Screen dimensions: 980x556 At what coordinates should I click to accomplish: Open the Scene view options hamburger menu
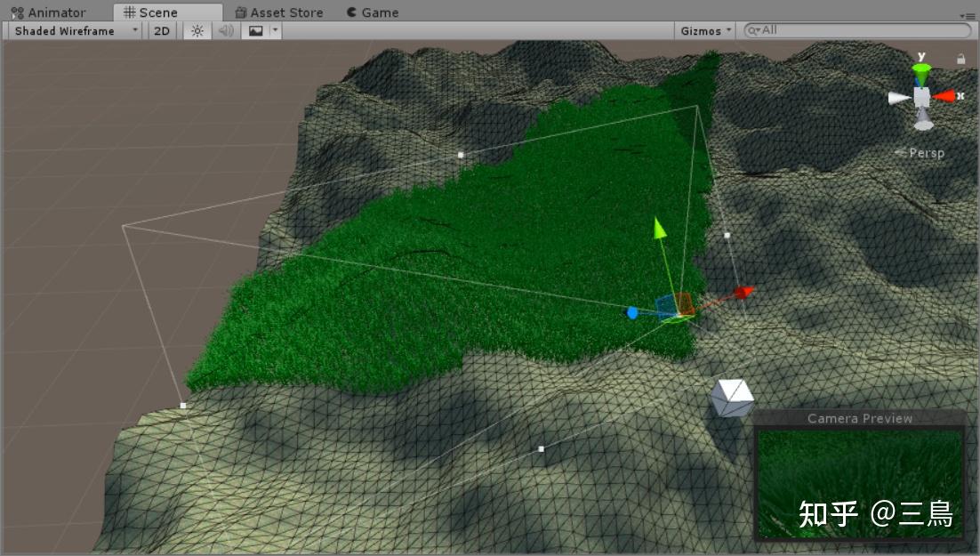969,14
